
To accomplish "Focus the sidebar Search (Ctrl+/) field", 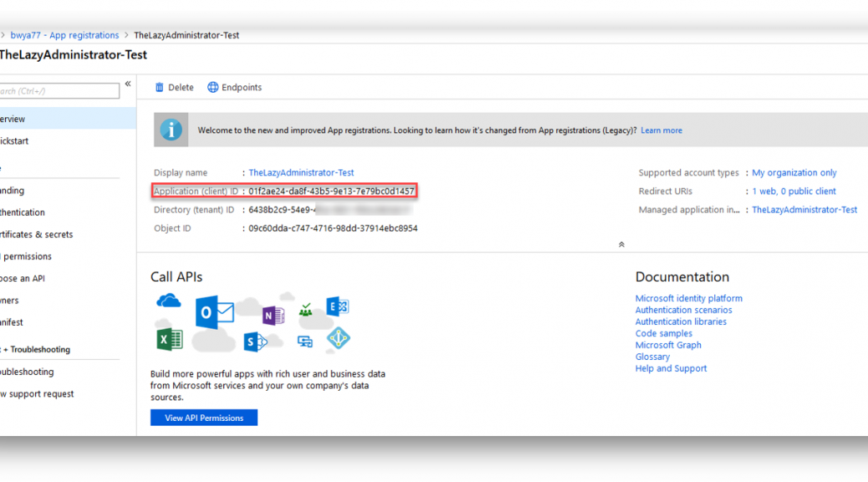I will pos(59,91).
